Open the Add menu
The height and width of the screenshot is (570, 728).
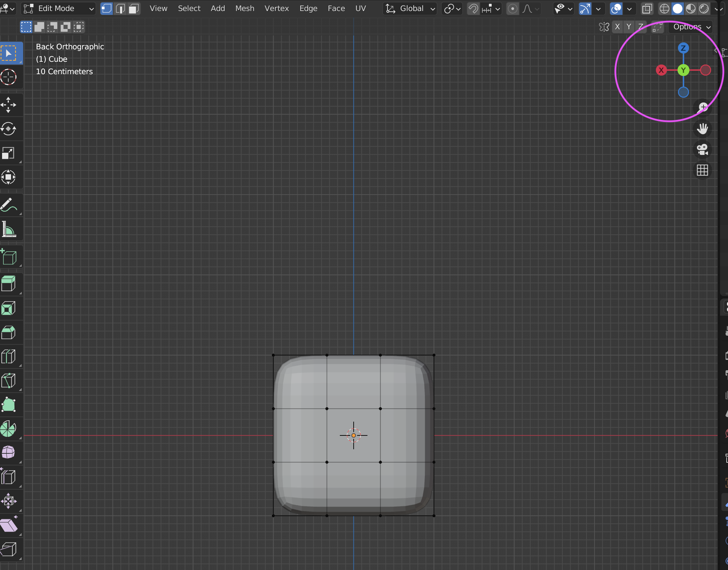[218, 9]
